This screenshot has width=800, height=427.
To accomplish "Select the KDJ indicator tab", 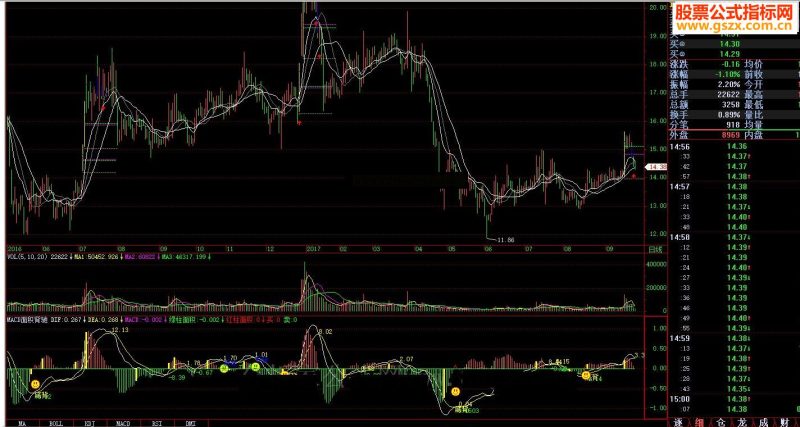I will point(90,423).
